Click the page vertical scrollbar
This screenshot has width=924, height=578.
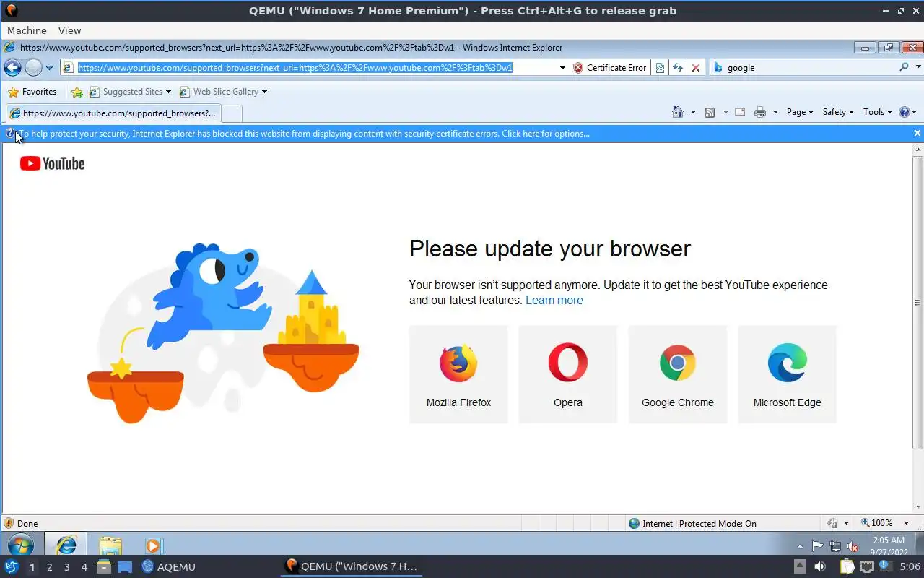point(918,302)
